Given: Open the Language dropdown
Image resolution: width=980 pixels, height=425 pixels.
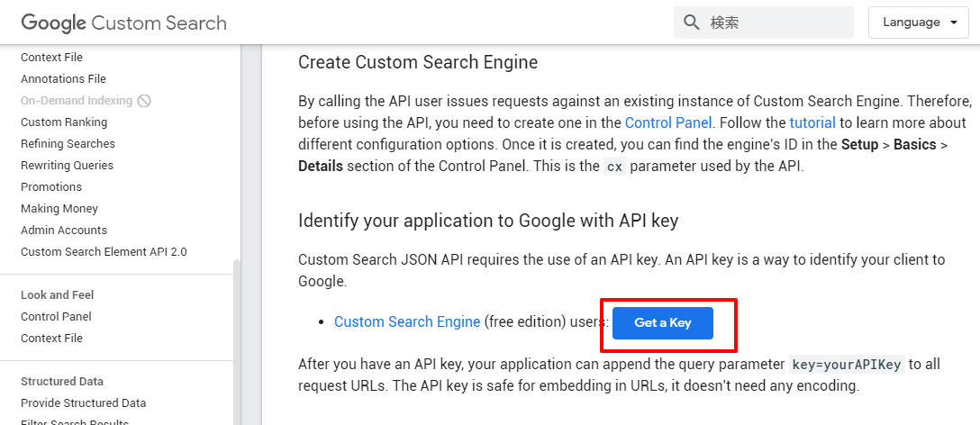Looking at the screenshot, I should (918, 23).
